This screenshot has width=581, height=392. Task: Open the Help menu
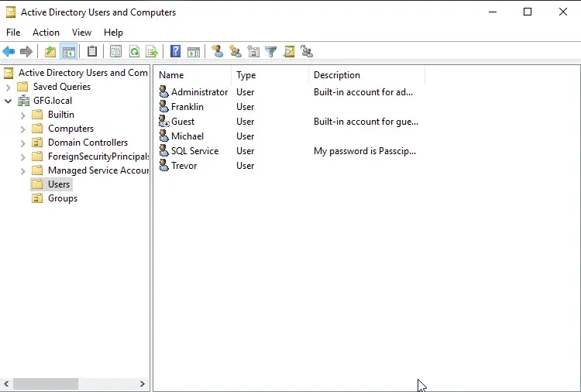point(113,33)
